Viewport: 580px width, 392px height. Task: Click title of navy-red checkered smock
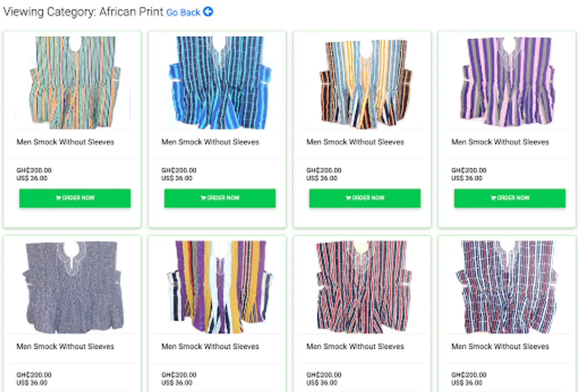(x=500, y=346)
